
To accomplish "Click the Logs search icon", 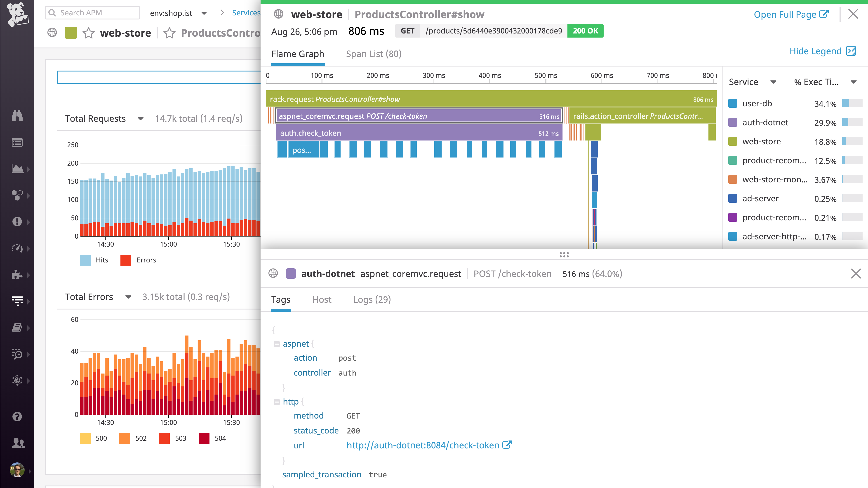I will 18,355.
